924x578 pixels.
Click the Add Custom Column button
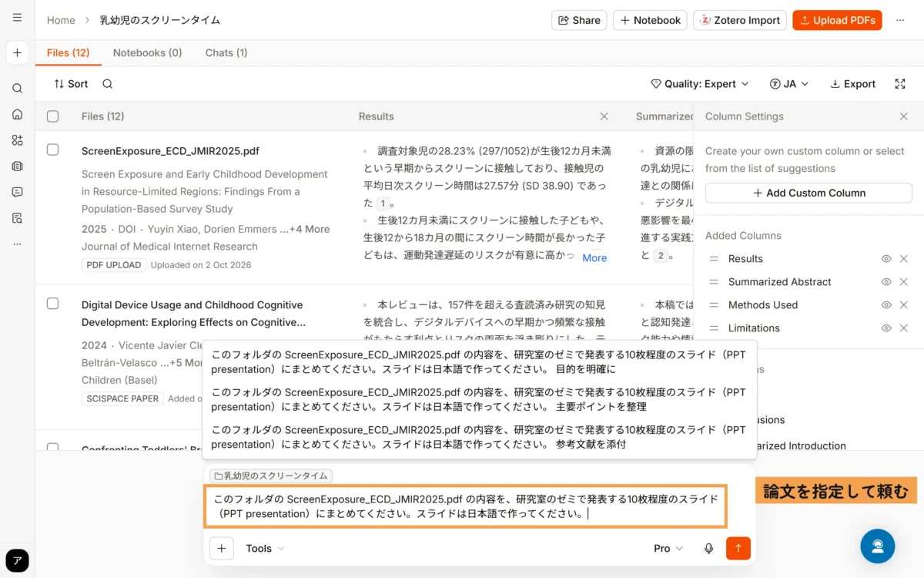808,193
